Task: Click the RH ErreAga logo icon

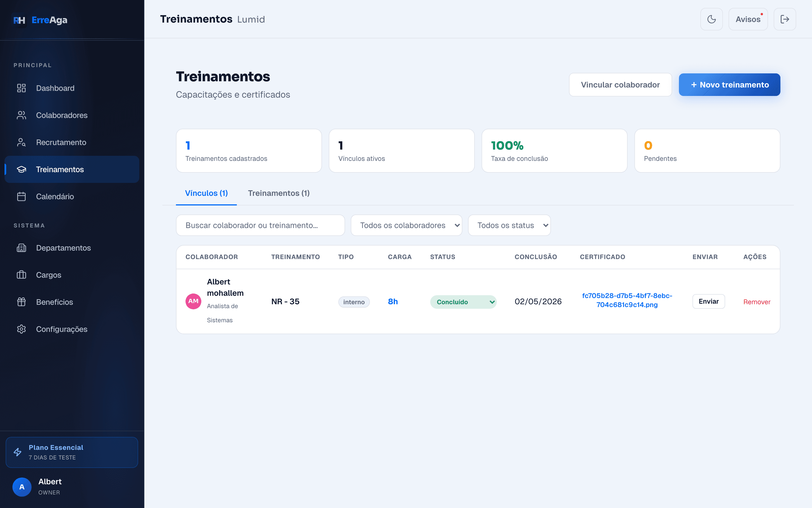Action: click(19, 20)
